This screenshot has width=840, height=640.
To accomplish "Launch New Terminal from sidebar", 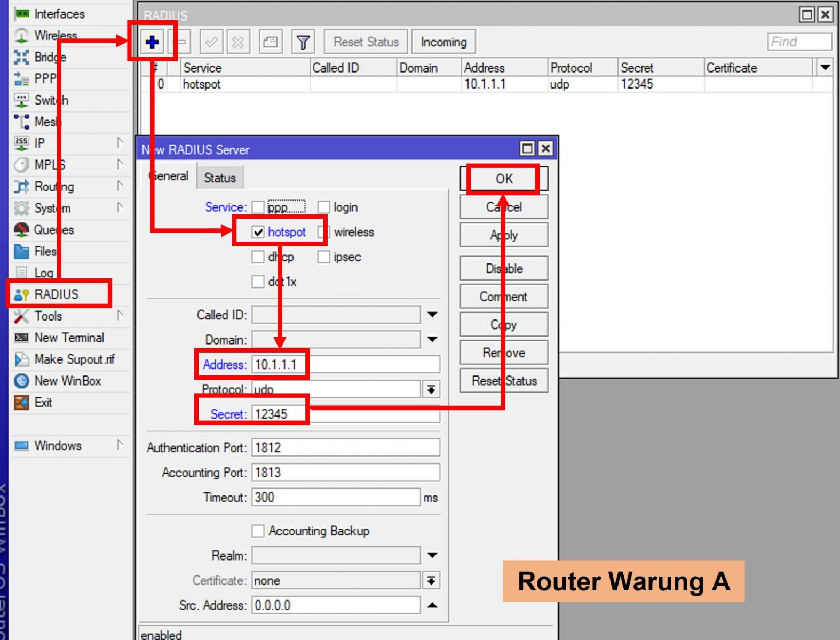I will 69,338.
